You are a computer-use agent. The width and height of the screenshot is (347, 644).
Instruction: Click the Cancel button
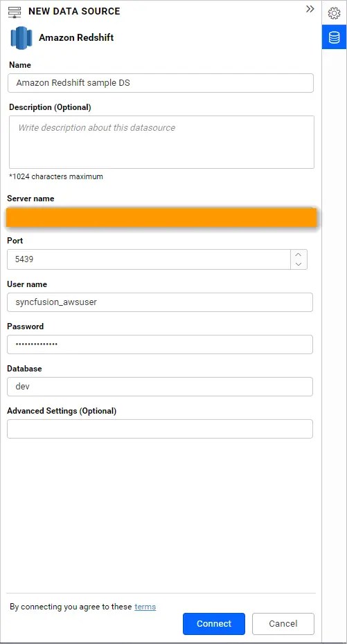[283, 624]
